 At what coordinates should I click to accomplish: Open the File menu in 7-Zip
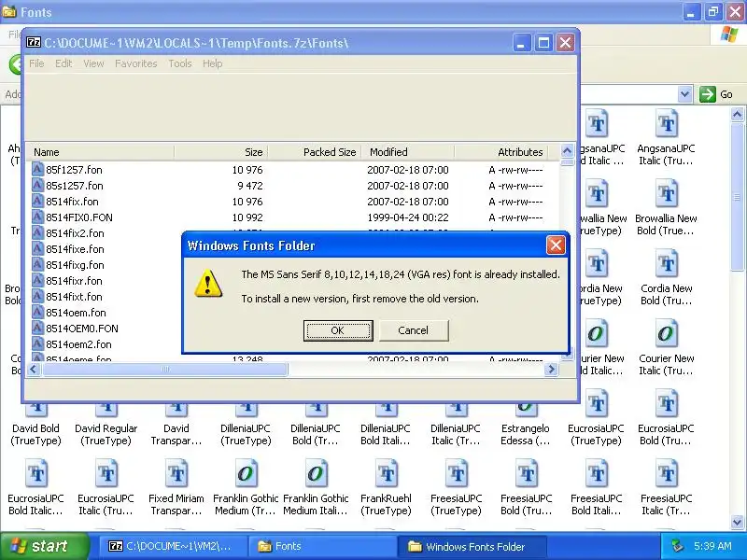pos(36,63)
